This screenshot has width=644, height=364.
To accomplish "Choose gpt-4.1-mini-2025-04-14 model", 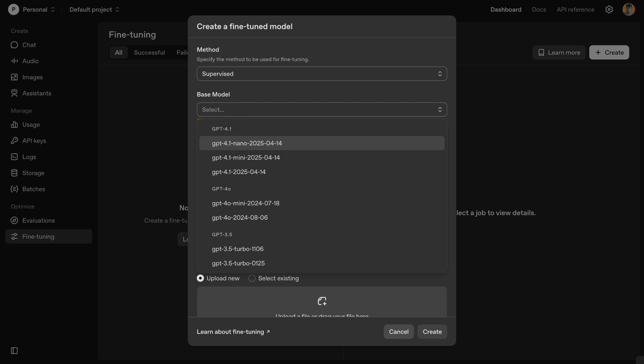I will (x=322, y=157).
